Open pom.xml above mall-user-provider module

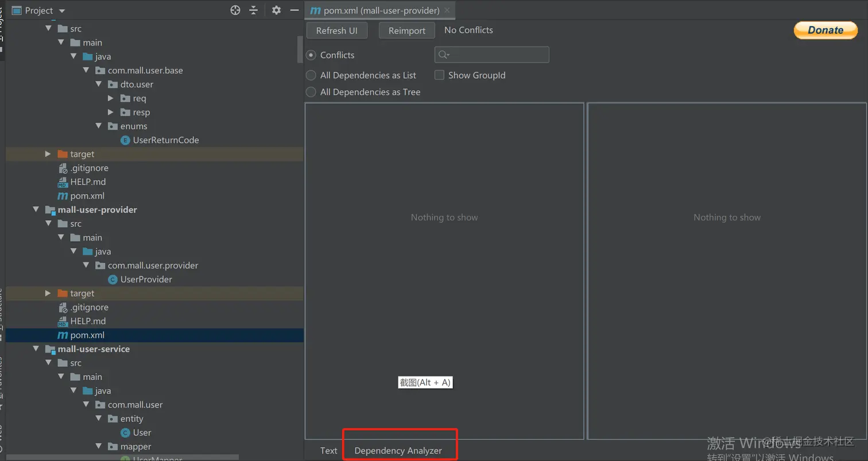pyautogui.click(x=87, y=196)
